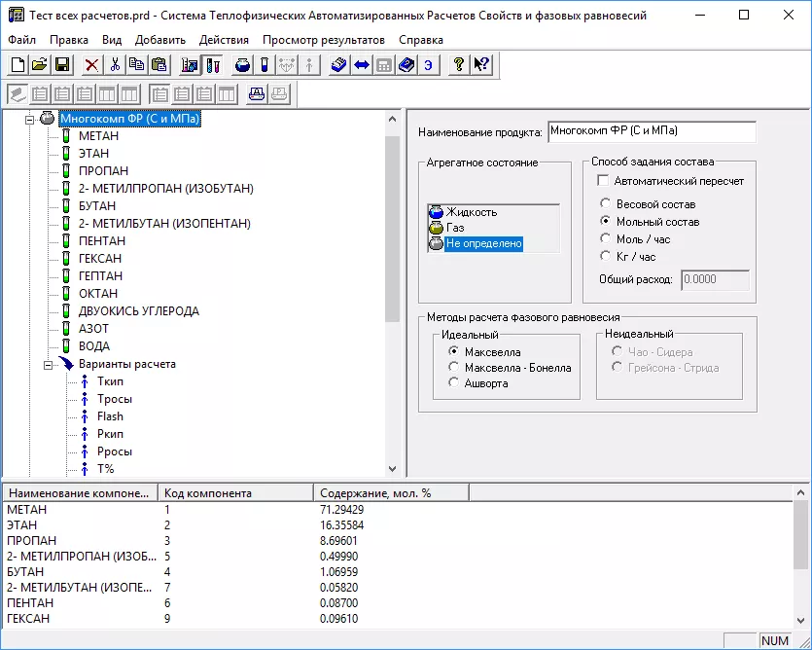This screenshot has height=650, width=812.
Task: Open the Действия menu
Action: pyautogui.click(x=224, y=40)
